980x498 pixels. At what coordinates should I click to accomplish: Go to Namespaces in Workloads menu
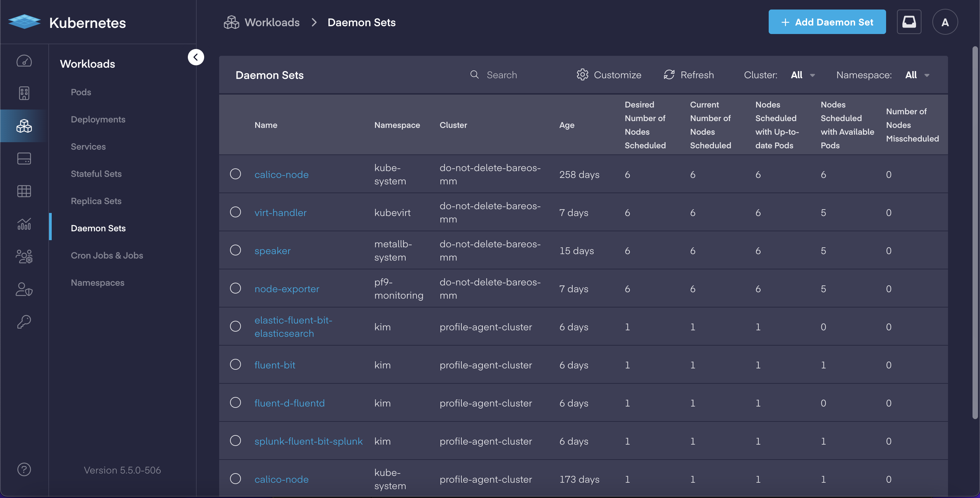click(x=97, y=283)
